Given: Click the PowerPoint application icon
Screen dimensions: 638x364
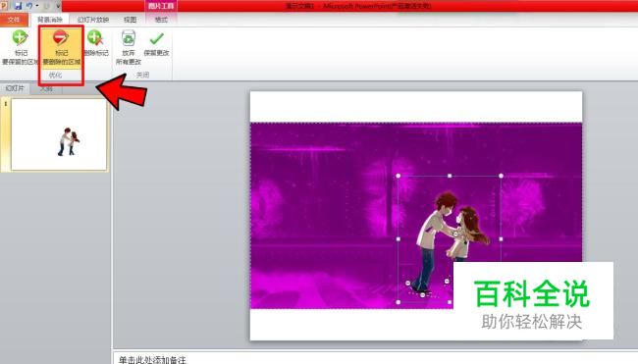Looking at the screenshot, I should point(4,5).
